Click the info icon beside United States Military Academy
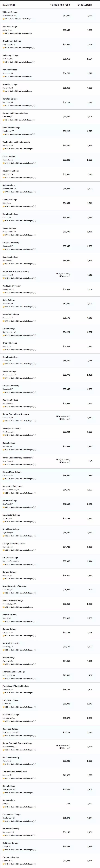The image size is (100, 868). (32, 458)
